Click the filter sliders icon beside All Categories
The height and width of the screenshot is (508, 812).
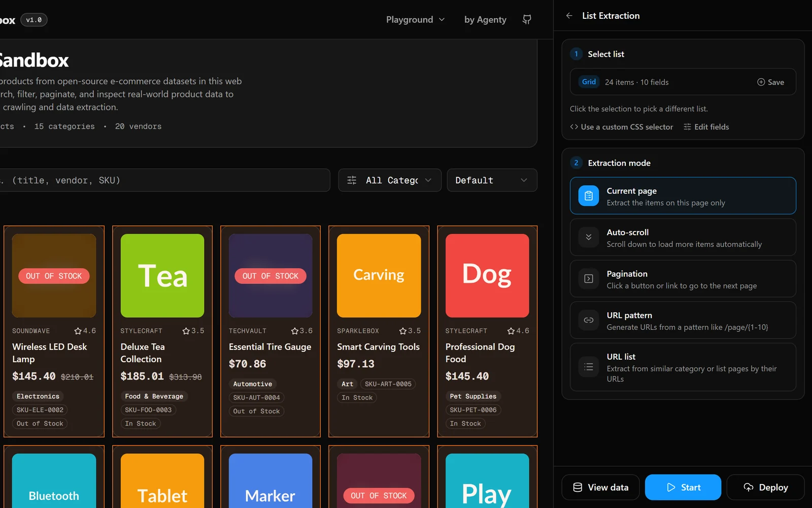click(352, 180)
